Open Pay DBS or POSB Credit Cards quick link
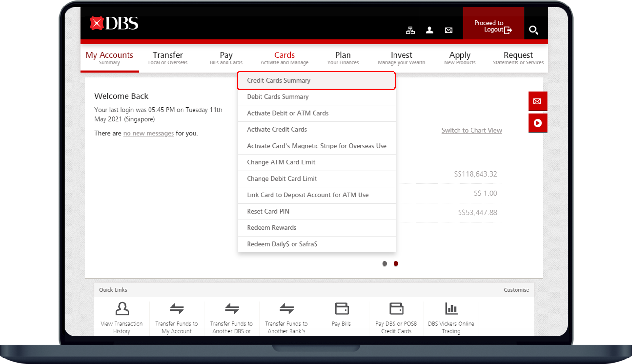The height and width of the screenshot is (364, 632). [x=396, y=318]
